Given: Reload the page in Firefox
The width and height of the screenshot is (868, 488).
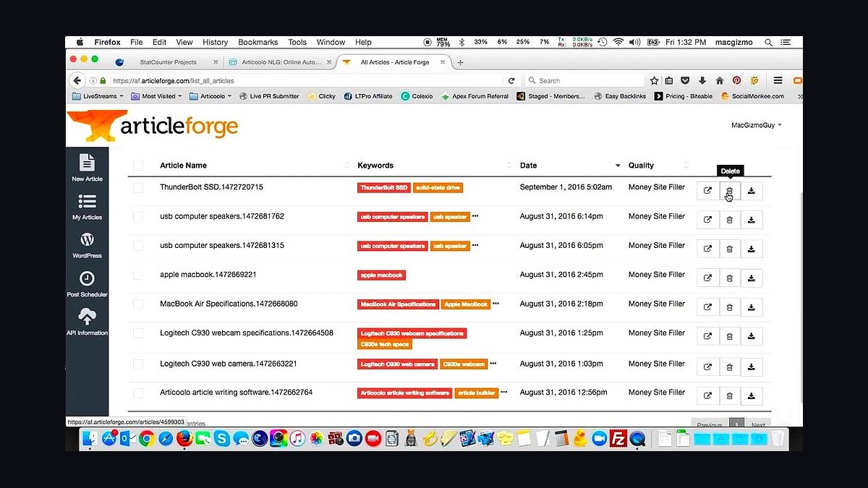Looking at the screenshot, I should (x=511, y=81).
